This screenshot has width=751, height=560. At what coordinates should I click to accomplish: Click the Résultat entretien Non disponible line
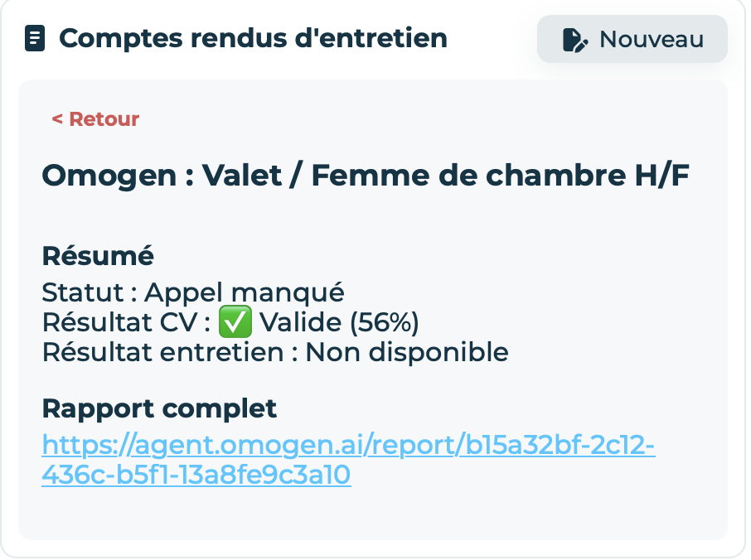[274, 352]
